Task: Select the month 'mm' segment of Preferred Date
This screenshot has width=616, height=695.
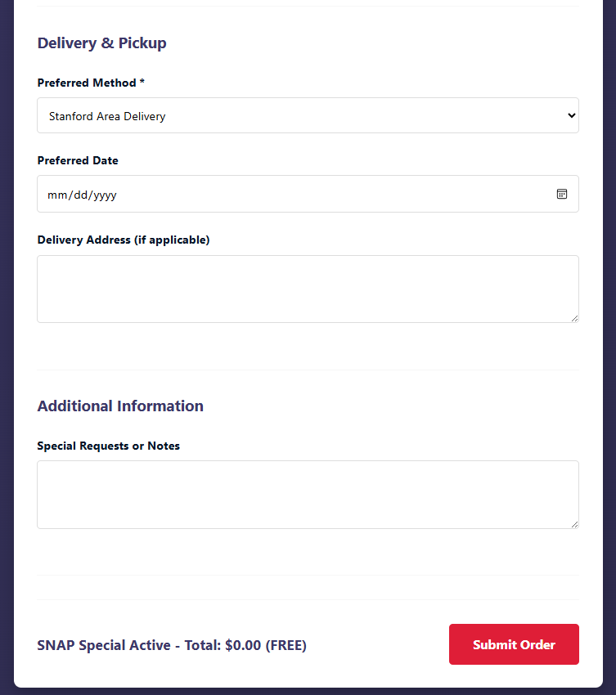Action: [x=56, y=195]
